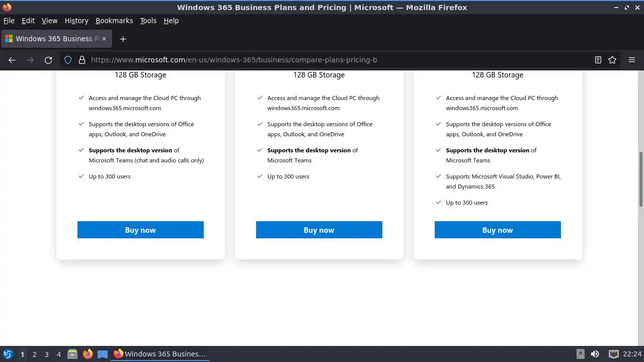
Task: Open the Edit menu
Action: (28, 21)
